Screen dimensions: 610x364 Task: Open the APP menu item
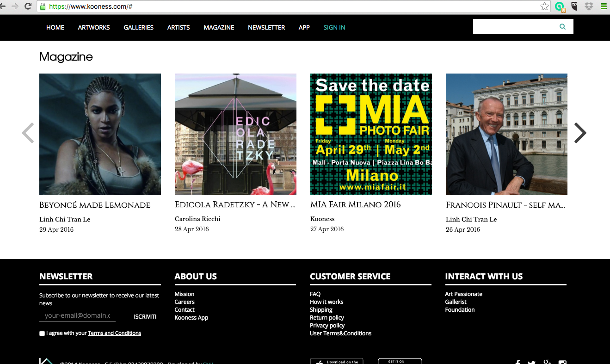coord(304,28)
